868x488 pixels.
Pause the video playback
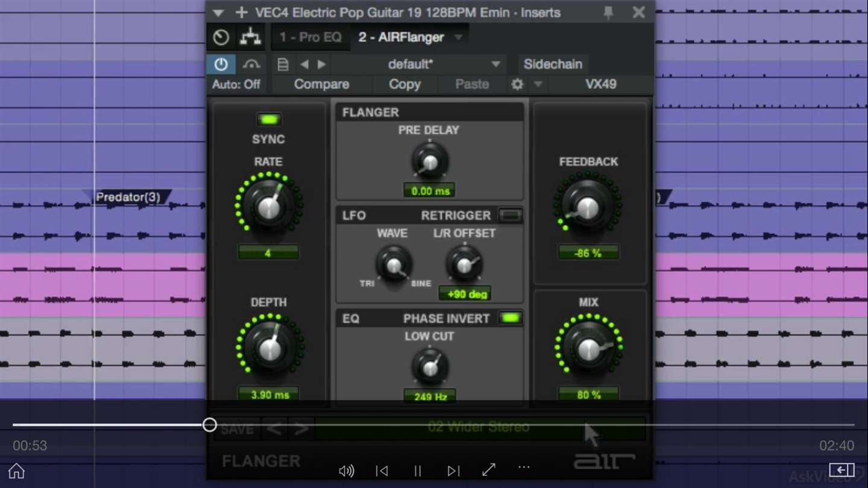coord(417,471)
